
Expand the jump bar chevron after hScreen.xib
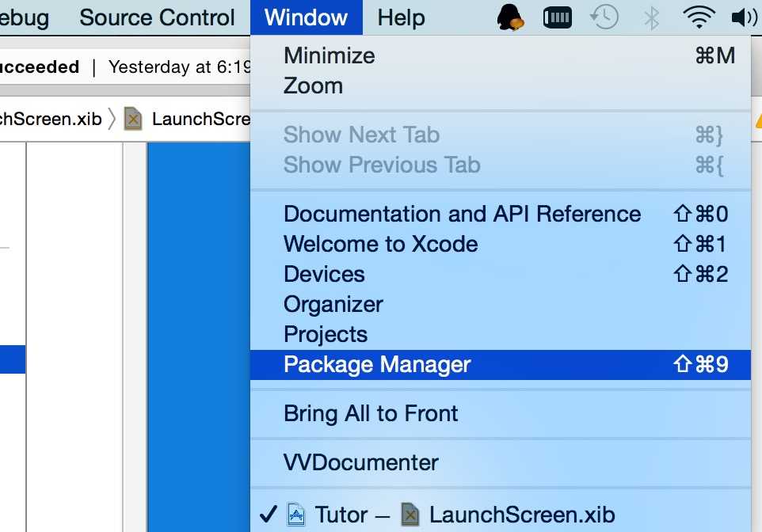coord(112,119)
